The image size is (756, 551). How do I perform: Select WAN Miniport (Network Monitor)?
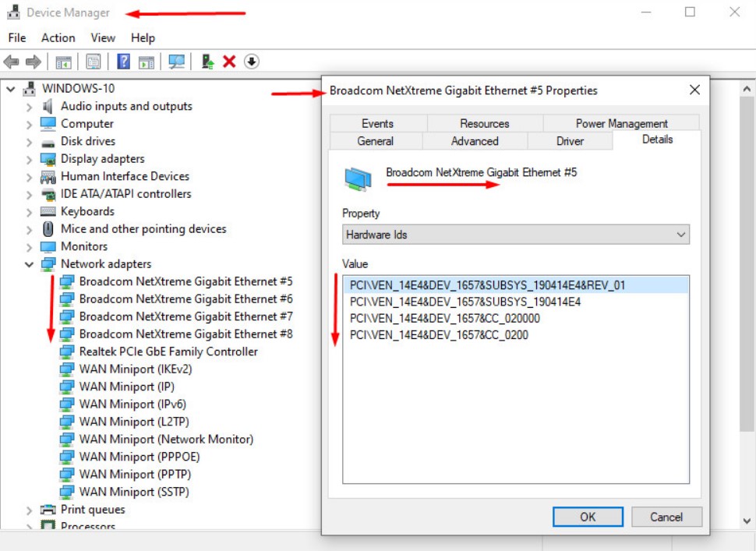click(166, 439)
